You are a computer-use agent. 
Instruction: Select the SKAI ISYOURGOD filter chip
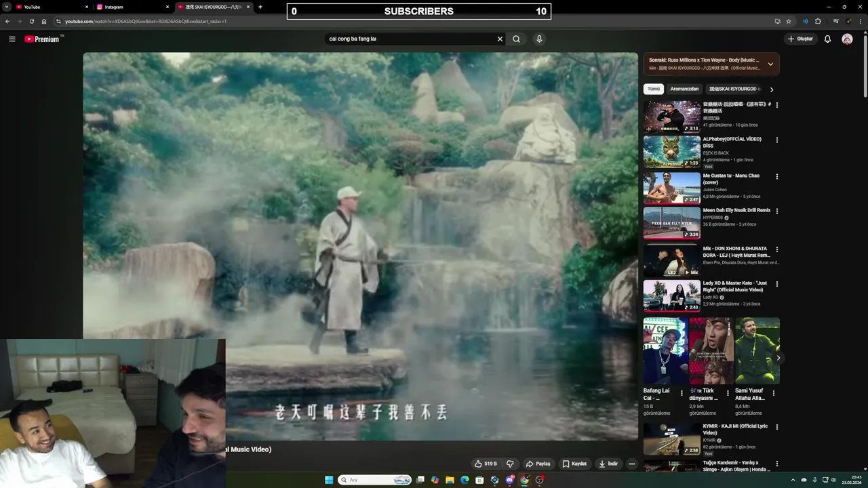pos(734,89)
